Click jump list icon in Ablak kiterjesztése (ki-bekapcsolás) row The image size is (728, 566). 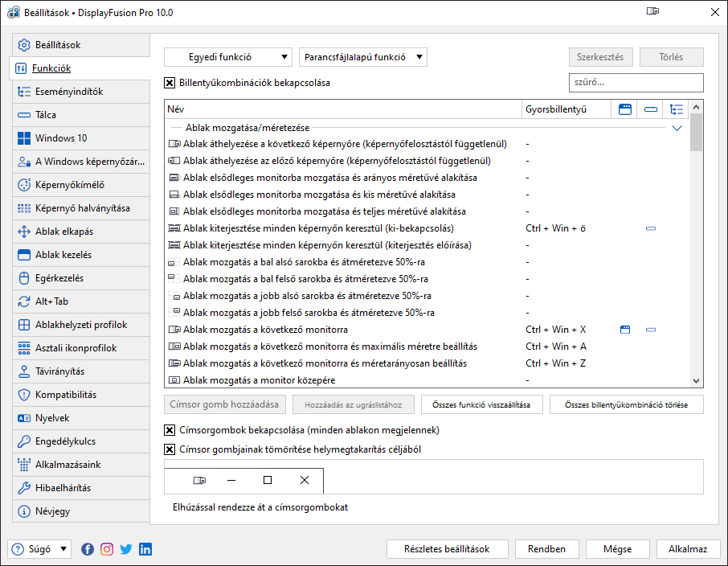point(651,228)
